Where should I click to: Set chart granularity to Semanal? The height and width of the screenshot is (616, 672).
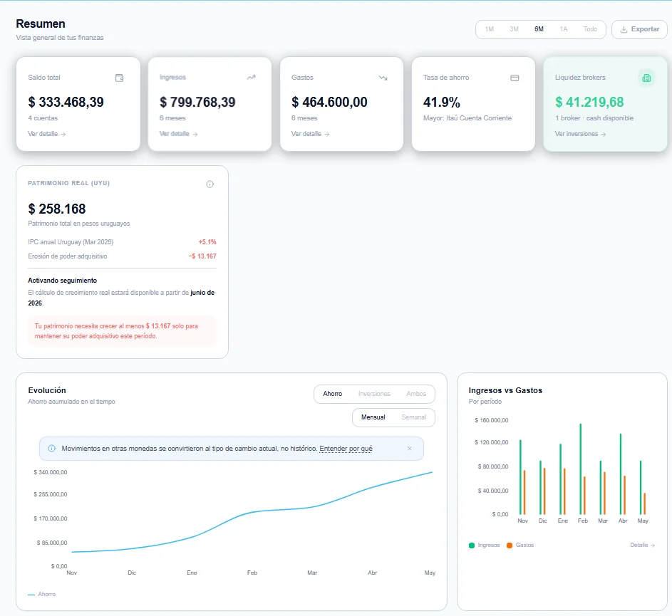pos(414,417)
